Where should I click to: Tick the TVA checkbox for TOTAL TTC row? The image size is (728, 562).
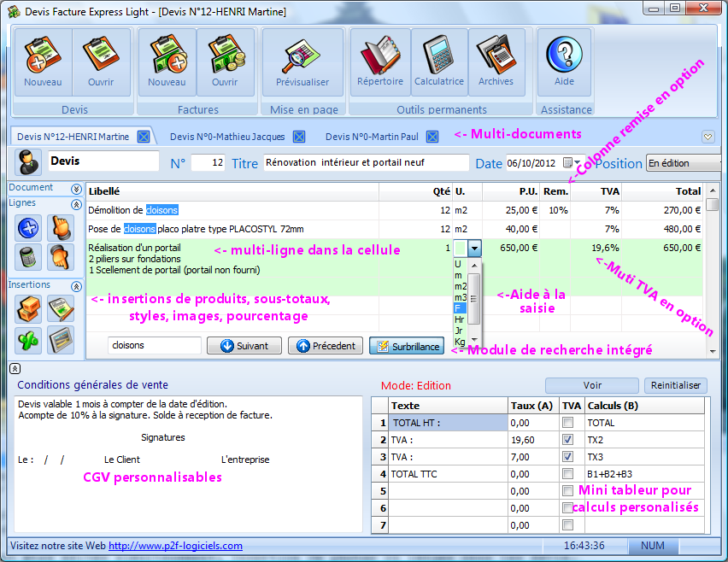(567, 474)
